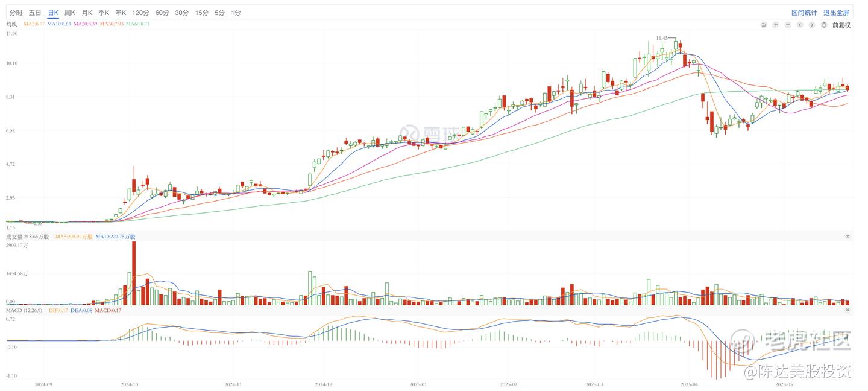Shift chart right with the right arrow icon
Viewport: 868px width, 391px height.
(x=812, y=25)
